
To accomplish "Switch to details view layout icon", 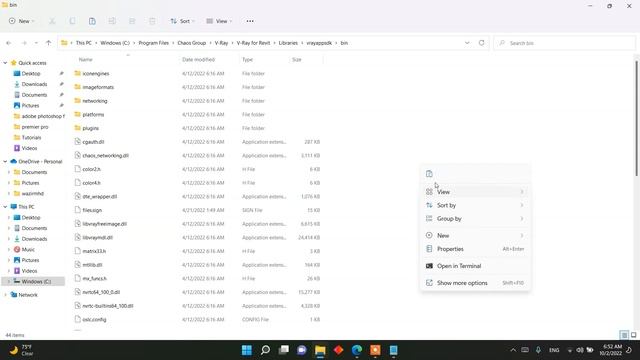I will coord(624,335).
